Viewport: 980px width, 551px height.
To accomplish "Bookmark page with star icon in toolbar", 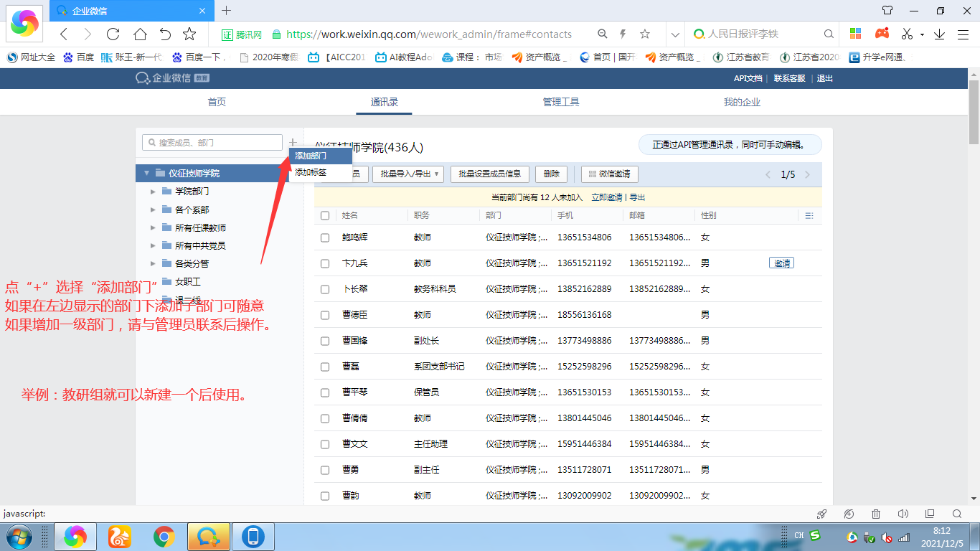I will 189,34.
